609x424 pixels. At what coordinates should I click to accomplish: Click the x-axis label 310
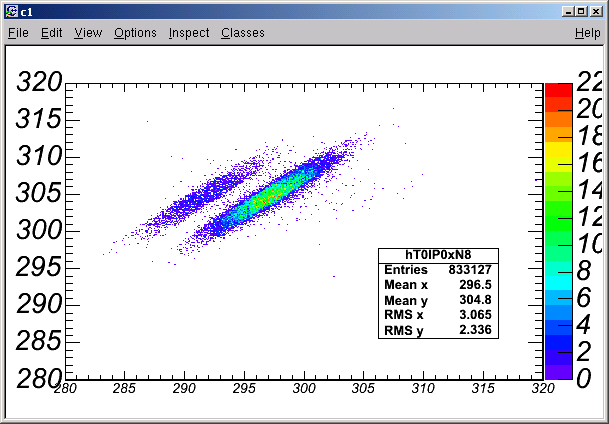tap(423, 388)
